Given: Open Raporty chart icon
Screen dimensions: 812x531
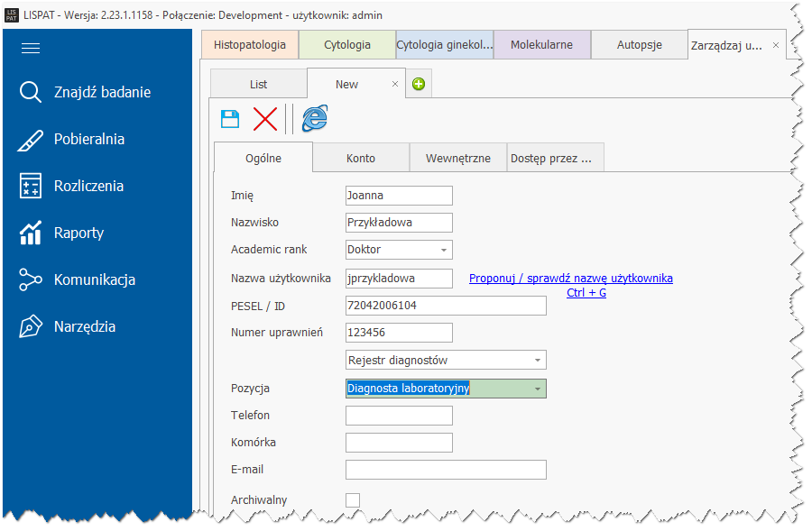Looking at the screenshot, I should [x=31, y=233].
